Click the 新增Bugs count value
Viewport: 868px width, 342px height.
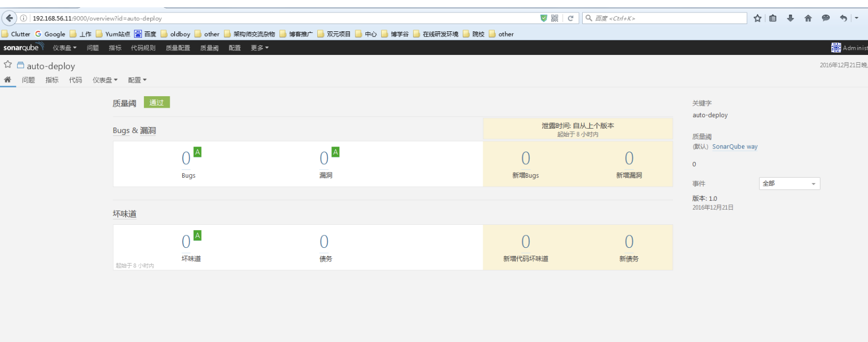click(x=526, y=158)
